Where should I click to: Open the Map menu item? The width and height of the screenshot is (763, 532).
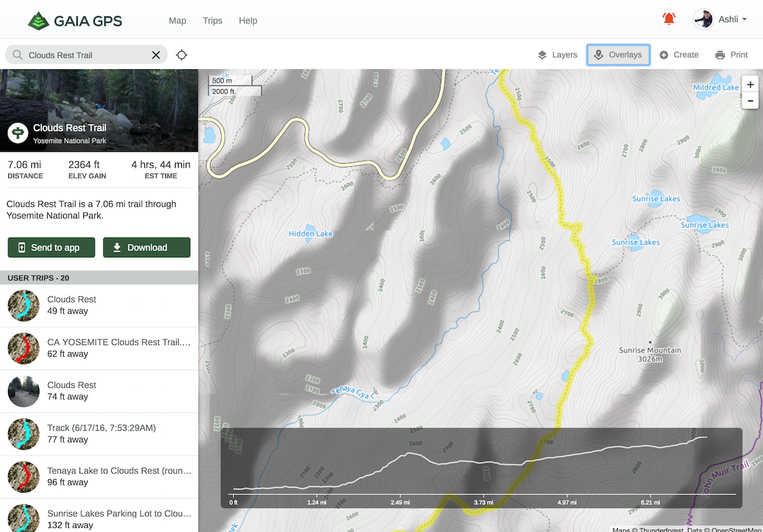[x=177, y=20]
